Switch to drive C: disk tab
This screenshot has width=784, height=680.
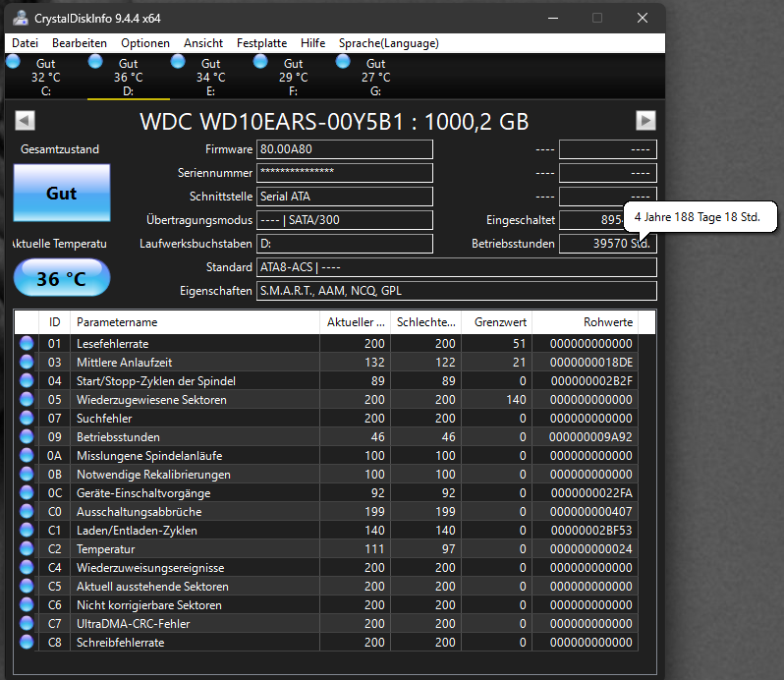click(x=46, y=77)
